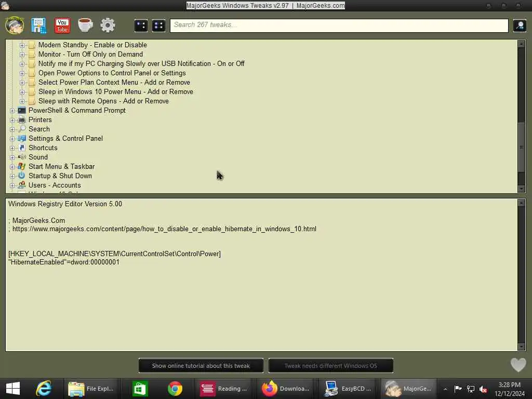Expand the Sound category plus box

tap(12, 157)
